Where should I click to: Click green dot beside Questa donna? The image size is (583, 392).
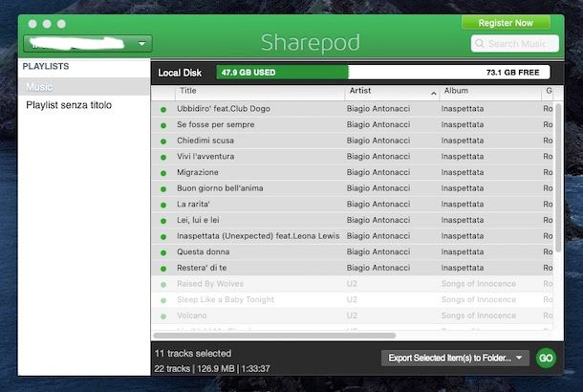pyautogui.click(x=163, y=253)
